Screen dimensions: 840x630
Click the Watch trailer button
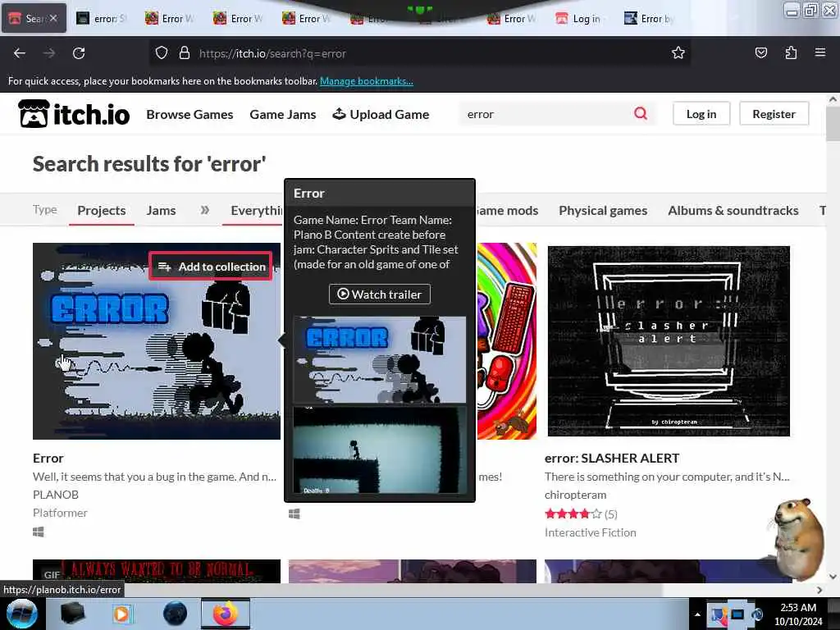pos(379,294)
